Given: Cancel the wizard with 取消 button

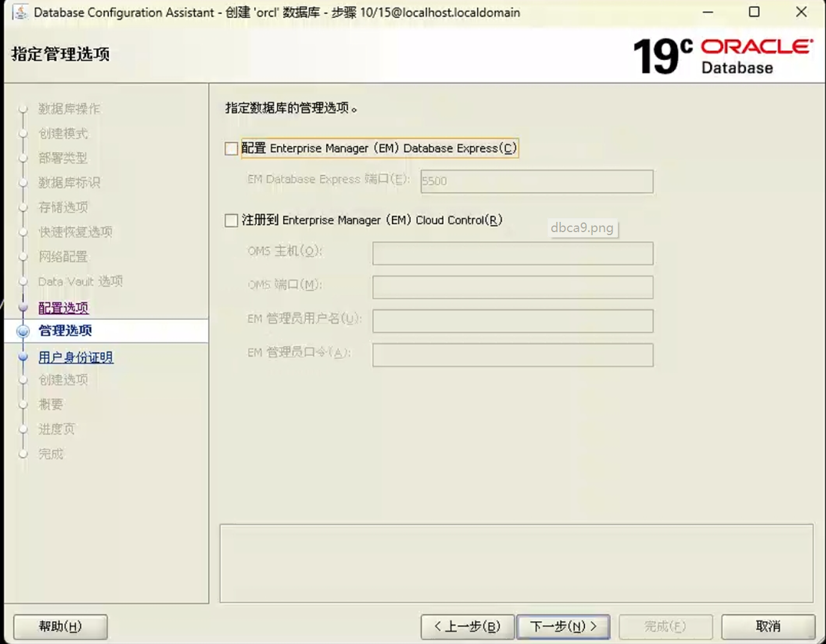Looking at the screenshot, I should click(768, 627).
